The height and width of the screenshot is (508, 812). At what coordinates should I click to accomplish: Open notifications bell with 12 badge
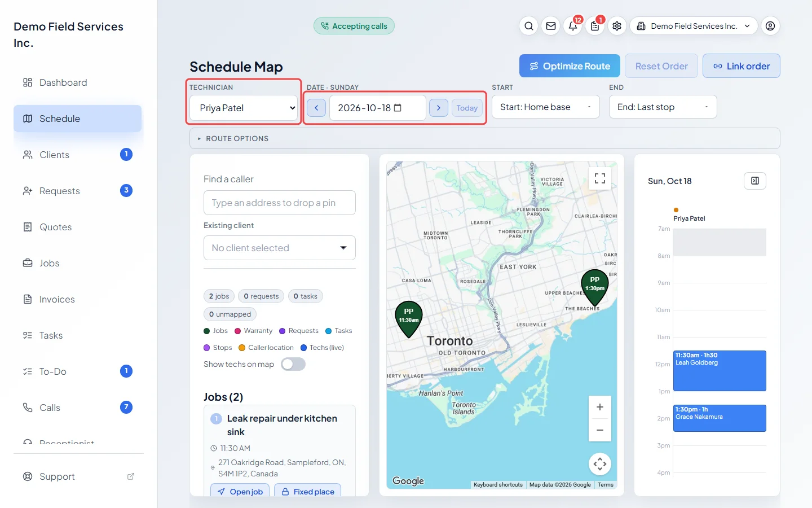[573, 26]
